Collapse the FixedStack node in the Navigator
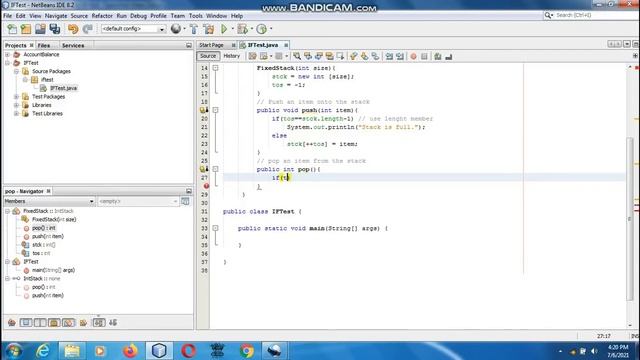The height and width of the screenshot is (360, 640). click(x=8, y=211)
